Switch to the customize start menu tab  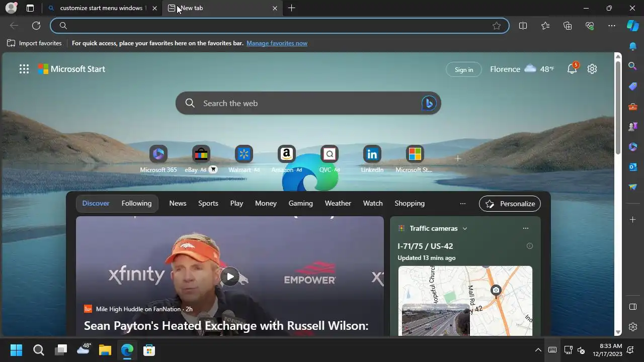[102, 8]
